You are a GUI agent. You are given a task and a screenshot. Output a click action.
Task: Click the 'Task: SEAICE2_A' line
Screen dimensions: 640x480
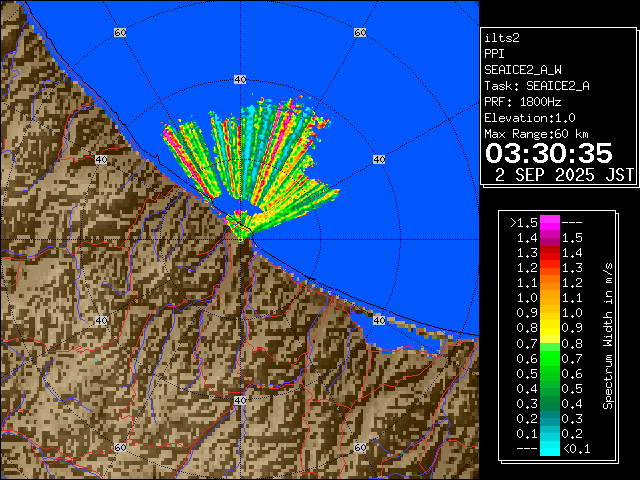(x=536, y=86)
